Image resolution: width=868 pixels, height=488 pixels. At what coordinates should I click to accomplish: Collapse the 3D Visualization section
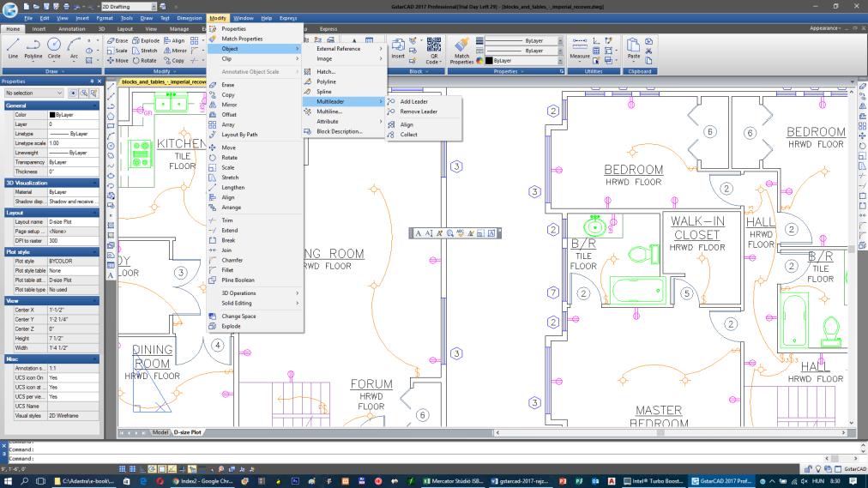click(51, 183)
